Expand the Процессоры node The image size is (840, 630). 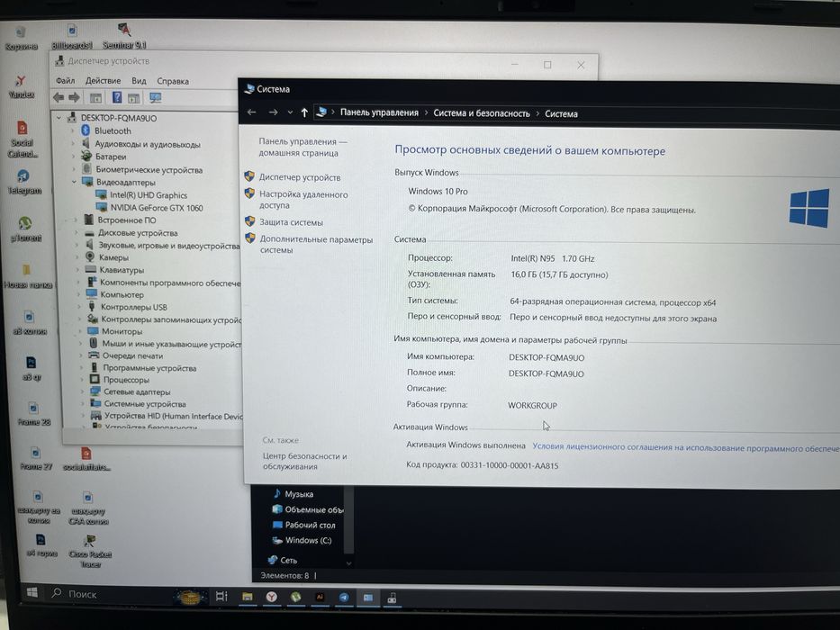pyautogui.click(x=82, y=380)
